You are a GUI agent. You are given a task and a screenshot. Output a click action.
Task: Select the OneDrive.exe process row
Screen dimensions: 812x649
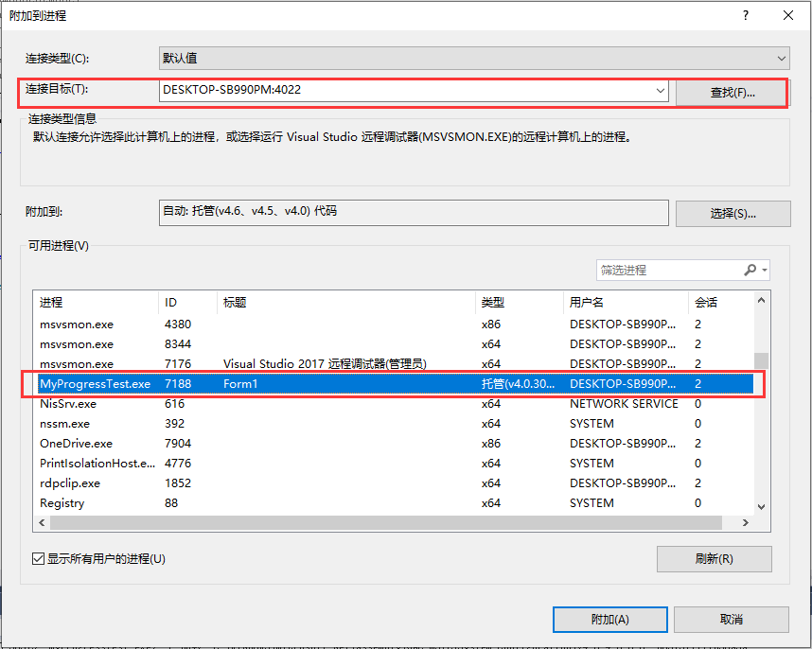[x=396, y=444]
